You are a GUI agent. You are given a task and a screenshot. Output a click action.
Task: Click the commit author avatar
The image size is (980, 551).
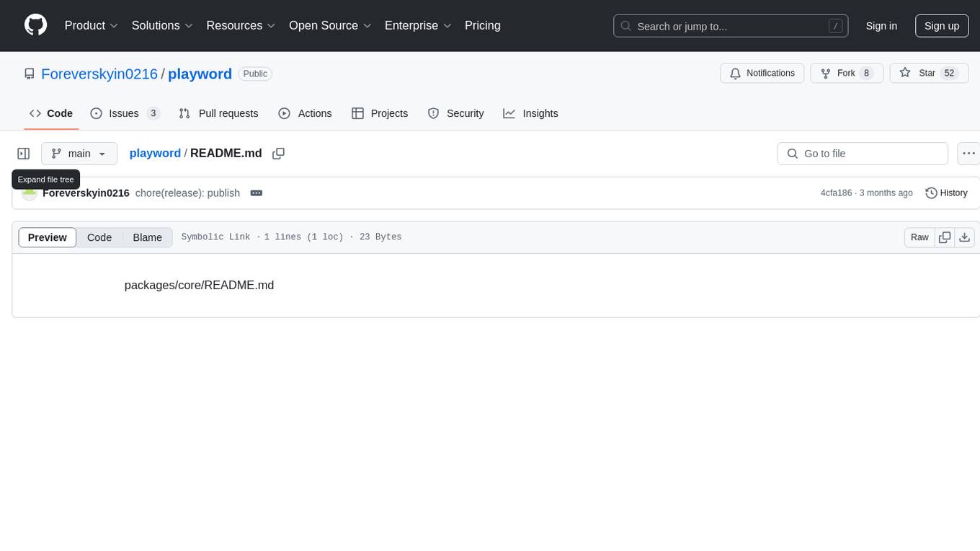[x=30, y=193]
